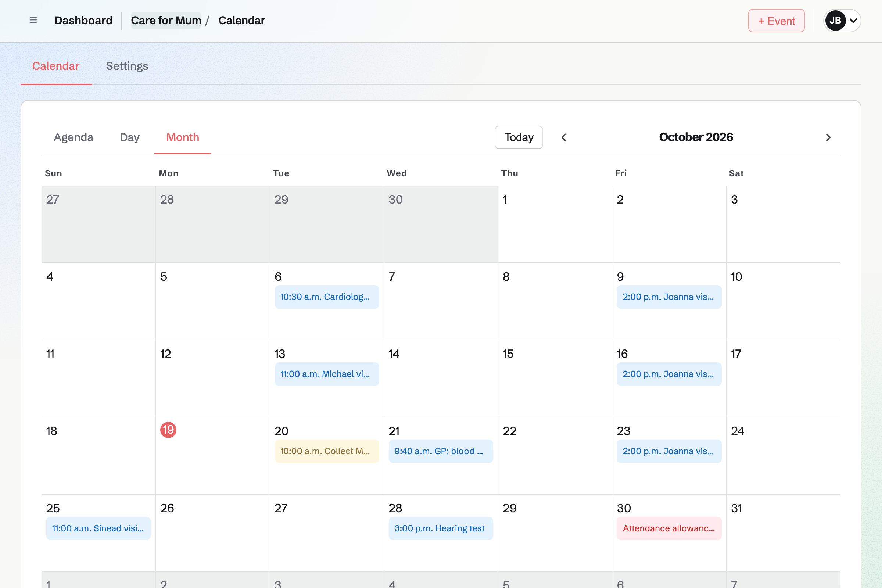882x588 pixels.
Task: Switch to Agenda view
Action: point(73,137)
